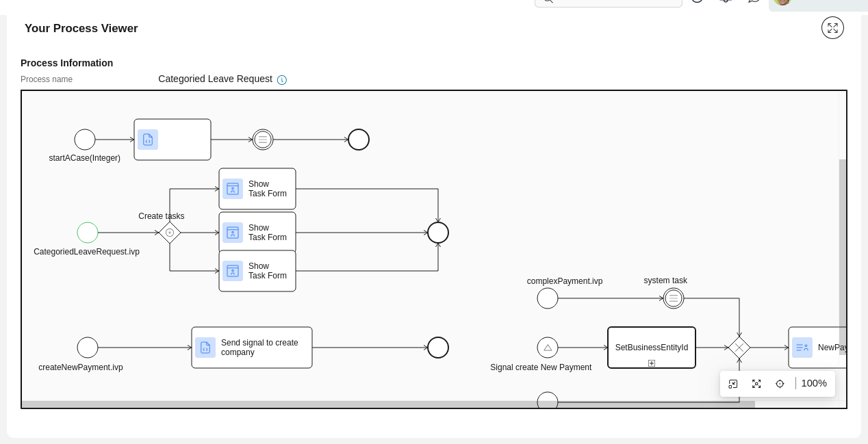The height and width of the screenshot is (444, 868).
Task: Select the bottom Show Task Form task
Action: tap(257, 271)
